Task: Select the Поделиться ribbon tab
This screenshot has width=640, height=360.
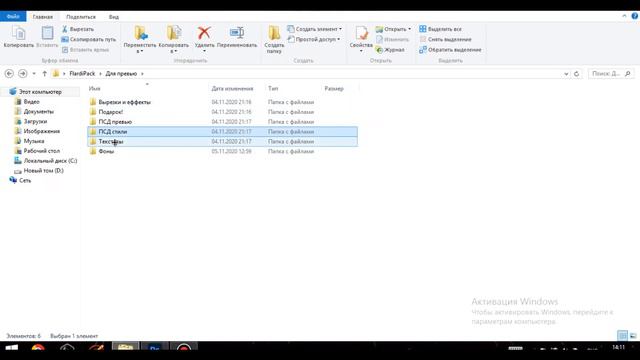Action: point(81,17)
